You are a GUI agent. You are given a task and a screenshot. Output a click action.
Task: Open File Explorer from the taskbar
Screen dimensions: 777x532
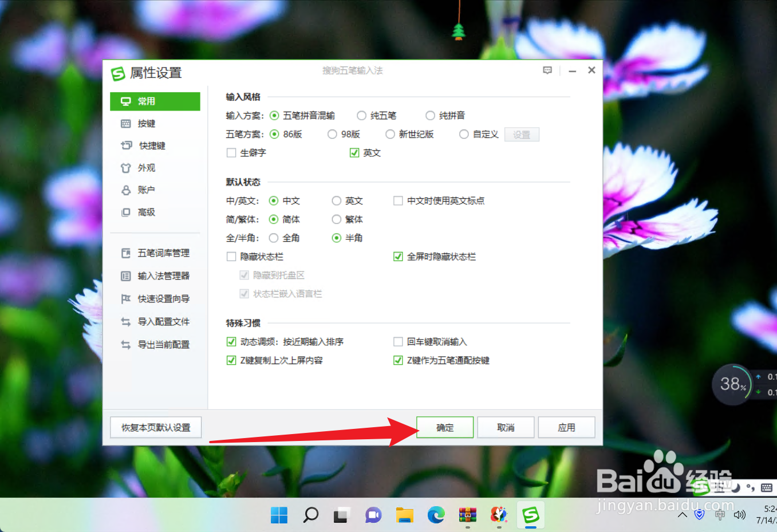click(405, 515)
